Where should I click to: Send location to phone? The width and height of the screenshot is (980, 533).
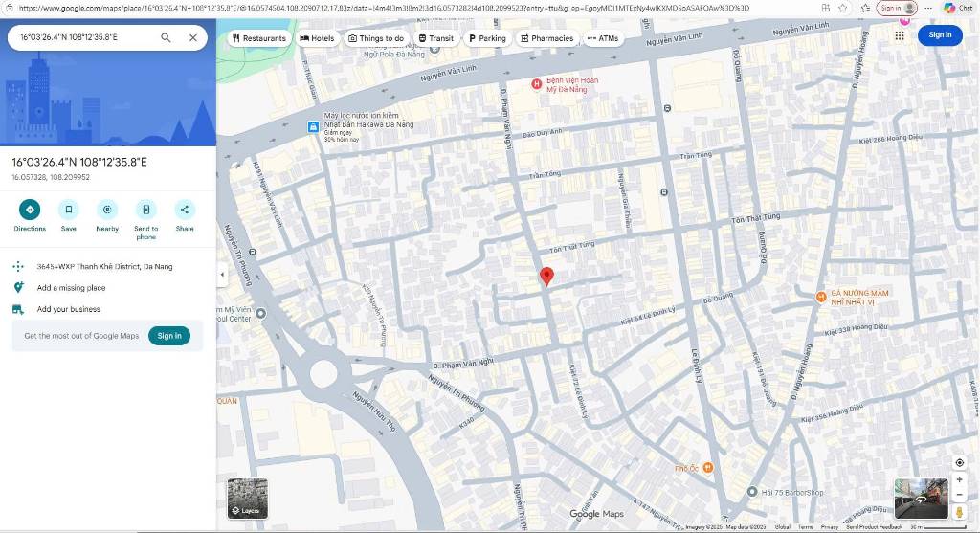(x=145, y=210)
